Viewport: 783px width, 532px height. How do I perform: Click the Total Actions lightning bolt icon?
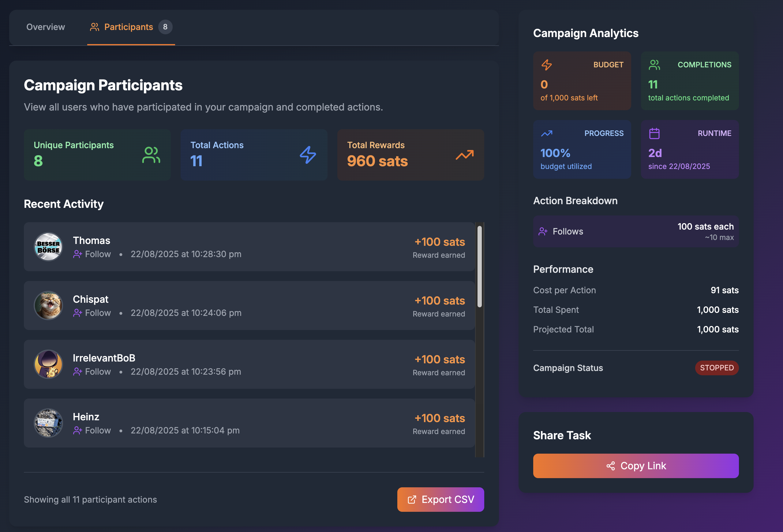pos(308,155)
